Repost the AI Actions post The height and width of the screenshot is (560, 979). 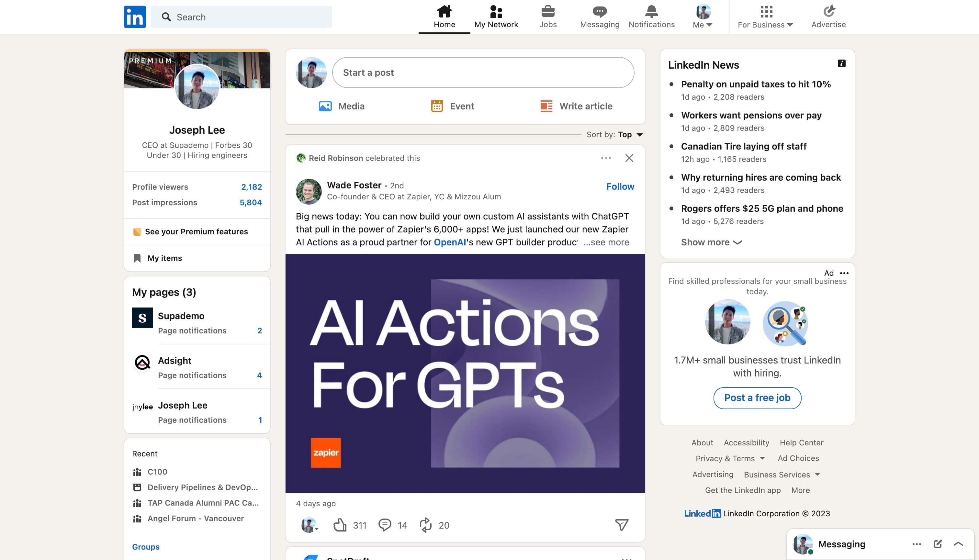pos(425,525)
